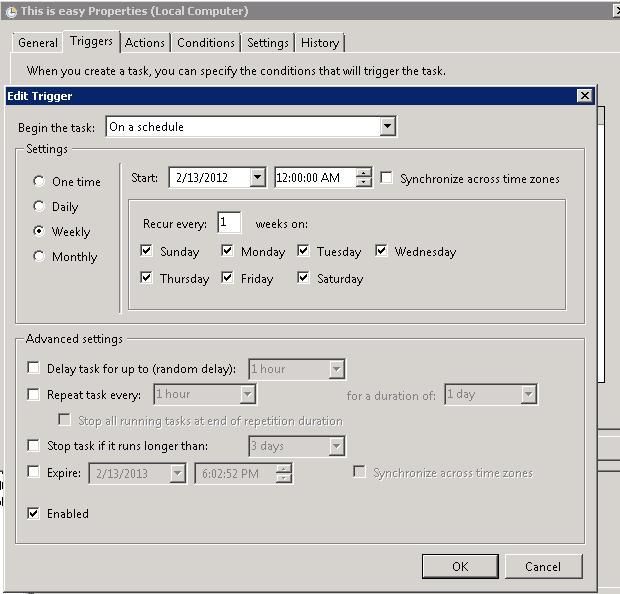View the History tab

tap(320, 43)
